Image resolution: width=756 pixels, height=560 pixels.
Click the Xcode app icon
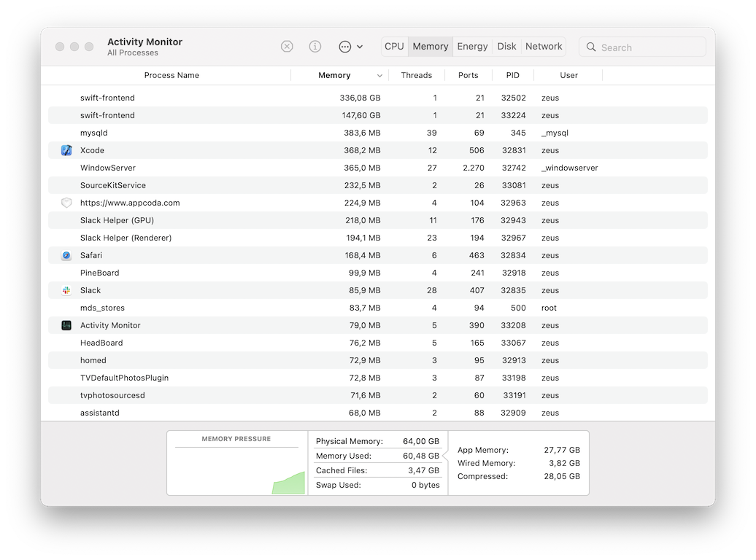[x=66, y=150]
